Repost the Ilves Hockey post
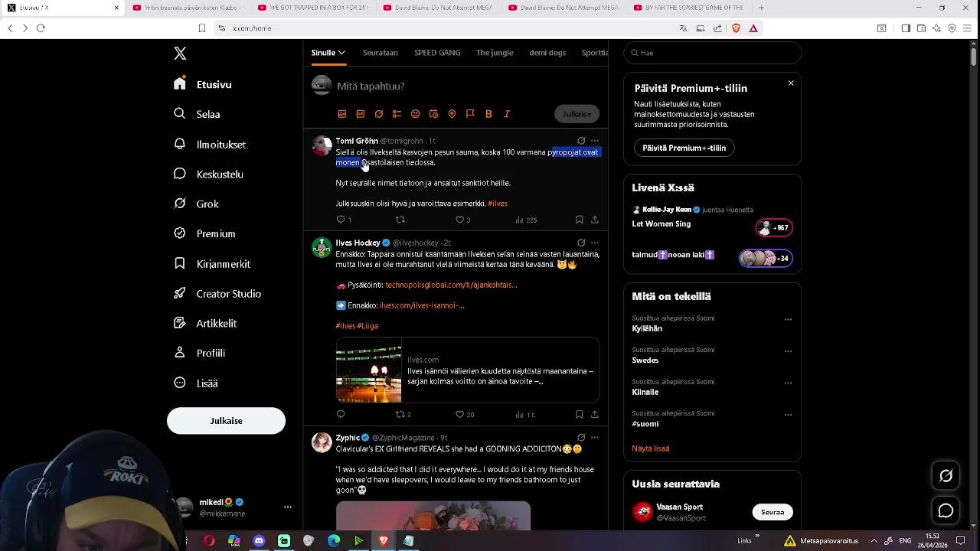 click(x=400, y=414)
